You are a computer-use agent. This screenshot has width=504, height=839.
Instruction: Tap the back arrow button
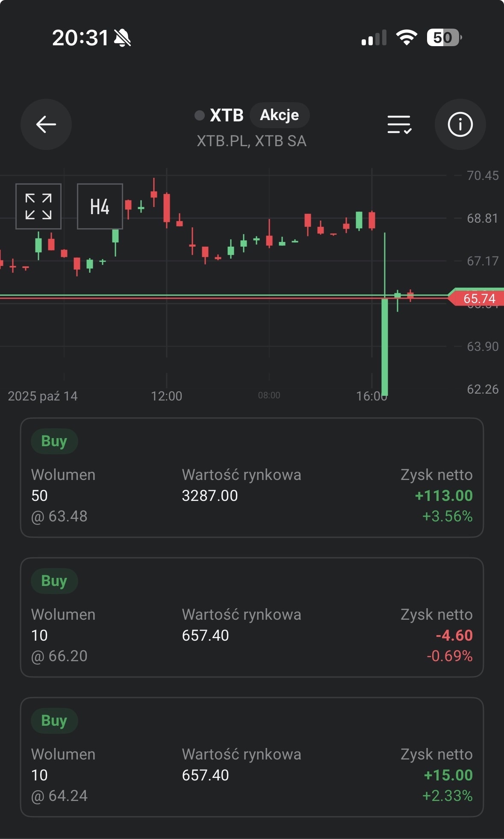(46, 124)
